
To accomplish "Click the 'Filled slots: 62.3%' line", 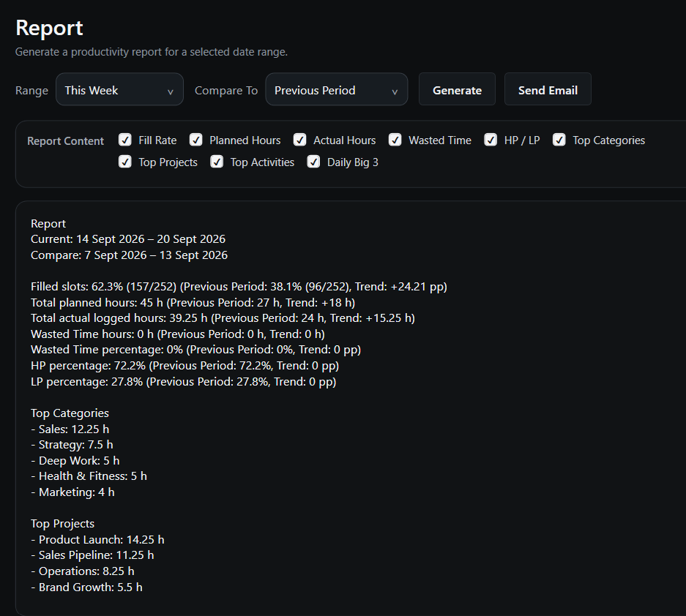I will [239, 287].
